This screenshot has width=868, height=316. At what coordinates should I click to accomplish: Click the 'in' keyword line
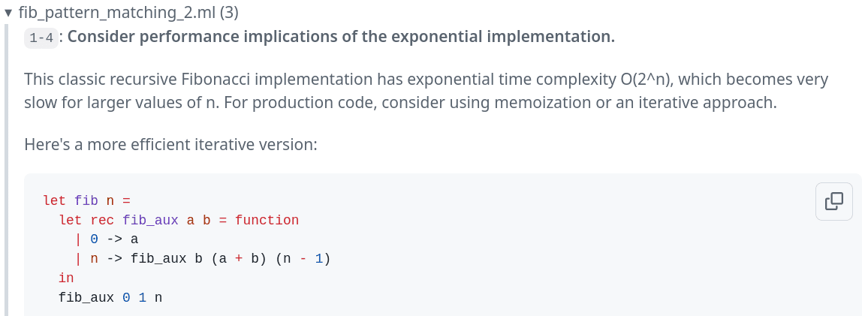(x=66, y=278)
